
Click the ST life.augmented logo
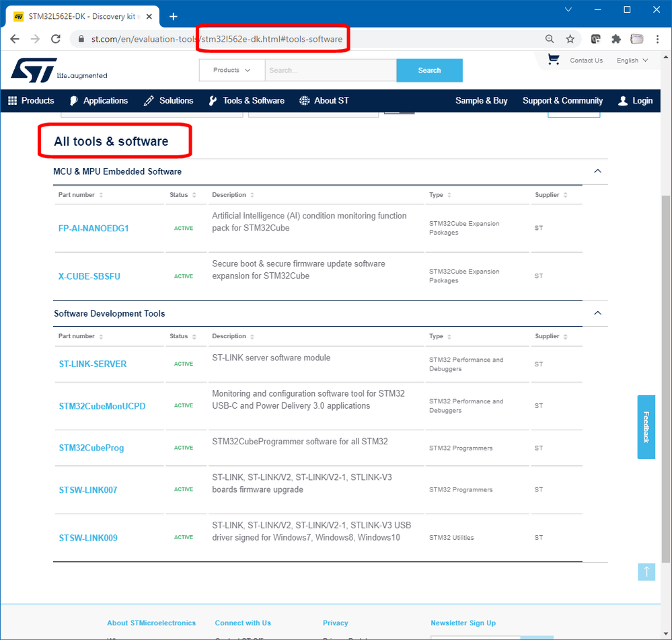coord(59,71)
